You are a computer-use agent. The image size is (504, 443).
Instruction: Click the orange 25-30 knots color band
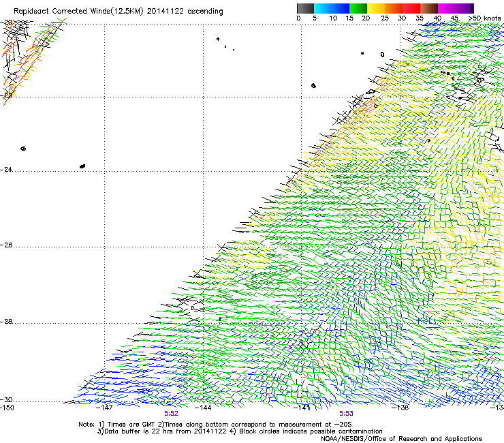click(x=394, y=8)
